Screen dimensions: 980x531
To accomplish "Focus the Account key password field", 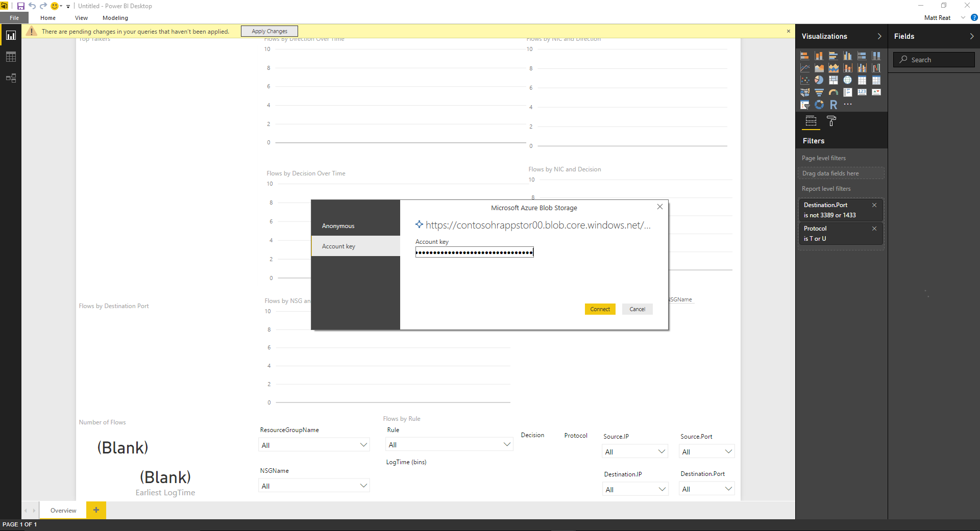I will tap(475, 252).
